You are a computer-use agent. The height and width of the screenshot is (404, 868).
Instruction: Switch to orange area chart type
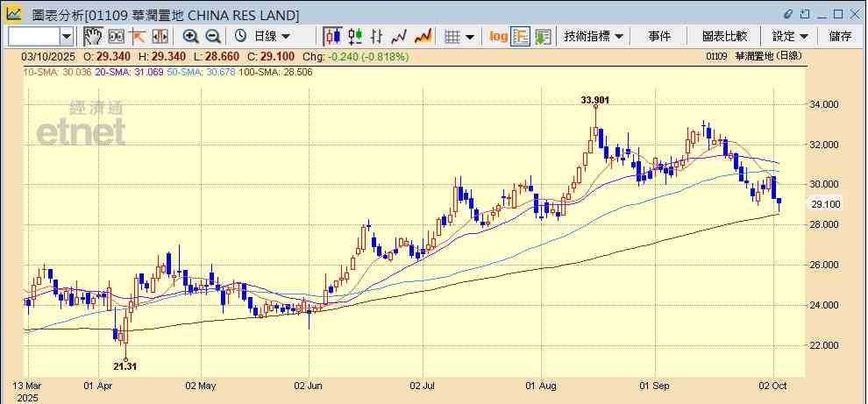click(423, 36)
